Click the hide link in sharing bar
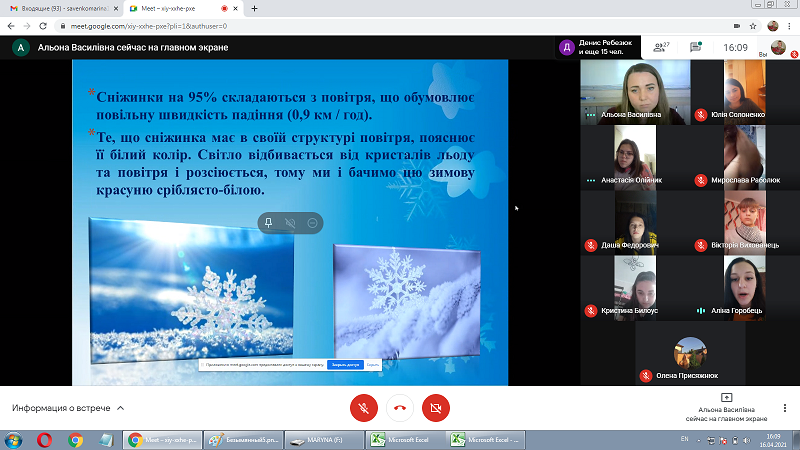This screenshot has height=450, width=800. coord(373,365)
